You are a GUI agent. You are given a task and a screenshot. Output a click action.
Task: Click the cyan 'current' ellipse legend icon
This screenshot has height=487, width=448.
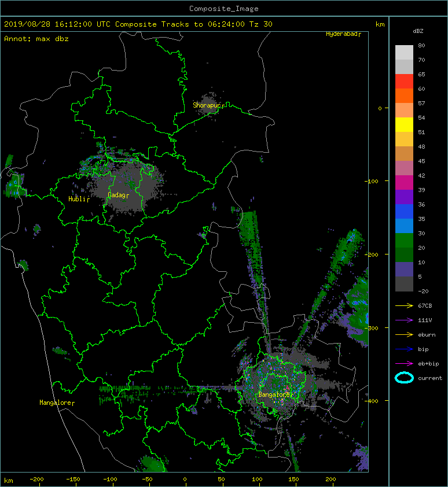(x=404, y=378)
